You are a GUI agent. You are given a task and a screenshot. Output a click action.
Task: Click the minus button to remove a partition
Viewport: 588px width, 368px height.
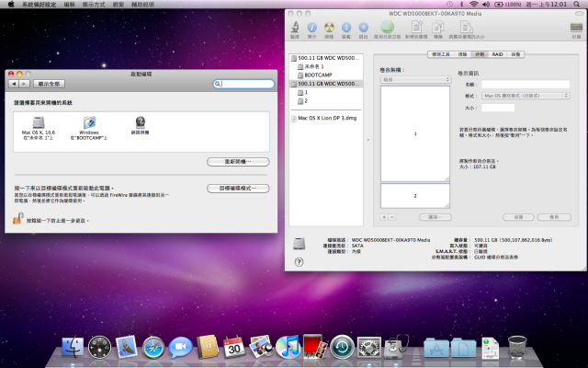click(x=392, y=217)
